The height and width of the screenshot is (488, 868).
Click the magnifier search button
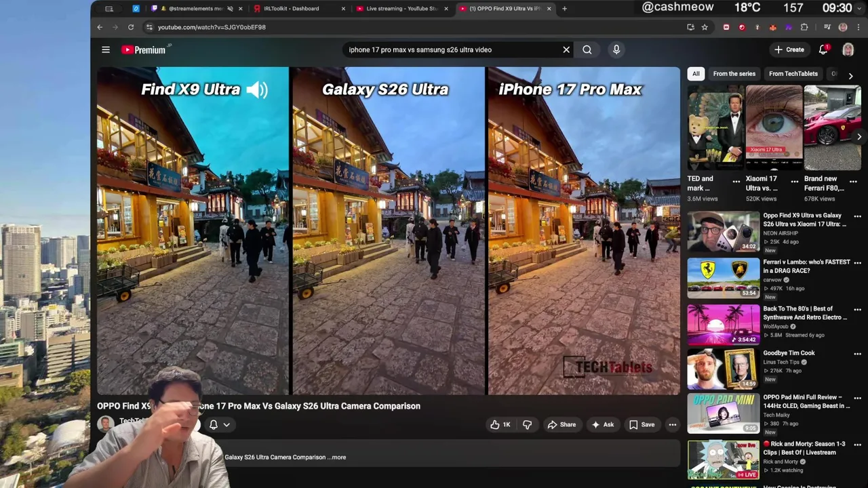(x=587, y=49)
